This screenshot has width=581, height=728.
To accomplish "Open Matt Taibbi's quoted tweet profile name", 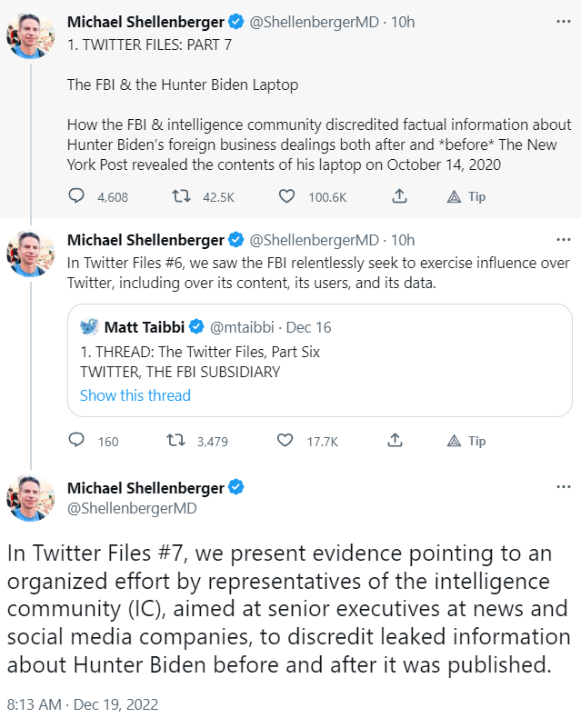I will 151,327.
